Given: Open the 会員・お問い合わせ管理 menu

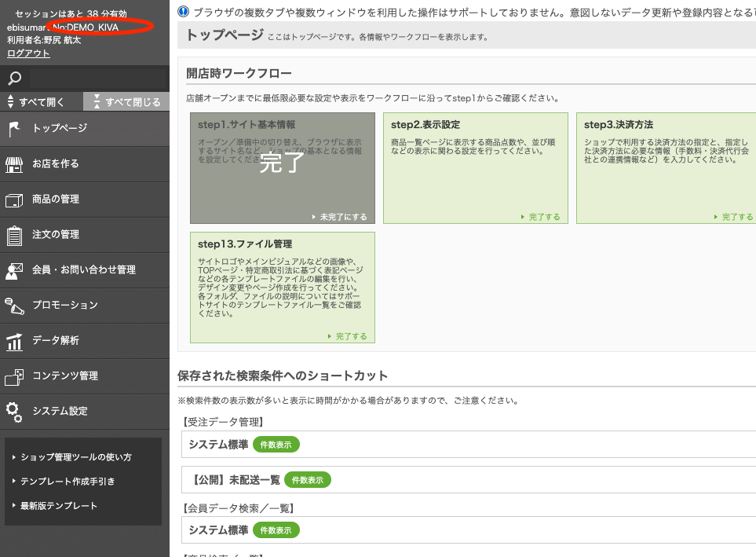Looking at the screenshot, I should tap(85, 269).
